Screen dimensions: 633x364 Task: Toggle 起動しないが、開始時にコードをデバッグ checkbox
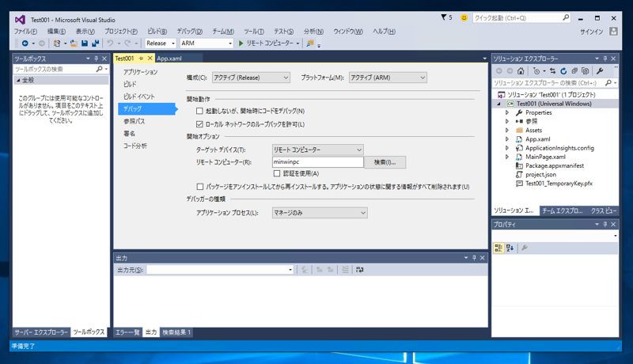199,111
